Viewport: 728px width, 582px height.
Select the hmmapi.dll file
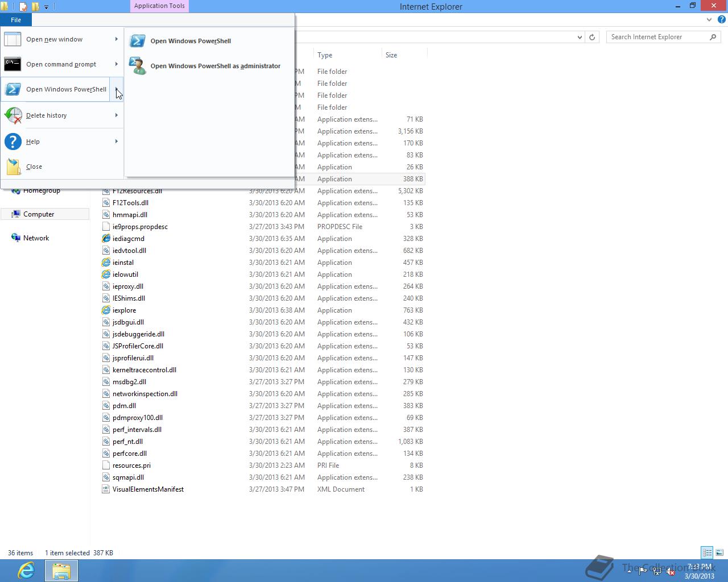point(130,215)
